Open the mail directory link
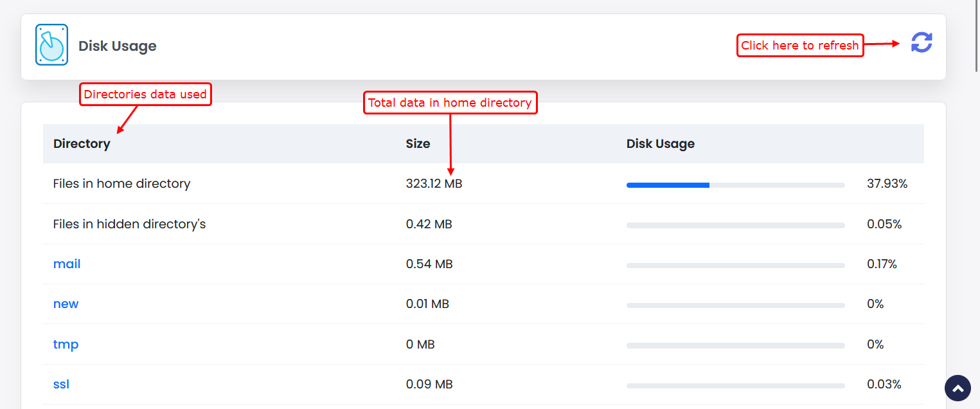Image resolution: width=980 pixels, height=409 pixels. 67,264
